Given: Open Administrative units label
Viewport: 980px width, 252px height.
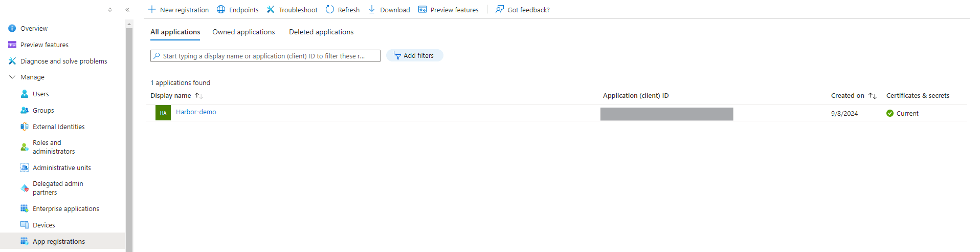Looking at the screenshot, I should point(62,167).
